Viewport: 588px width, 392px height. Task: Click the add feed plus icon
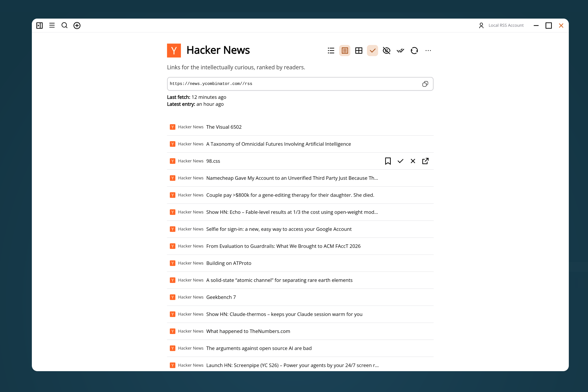pyautogui.click(x=77, y=26)
